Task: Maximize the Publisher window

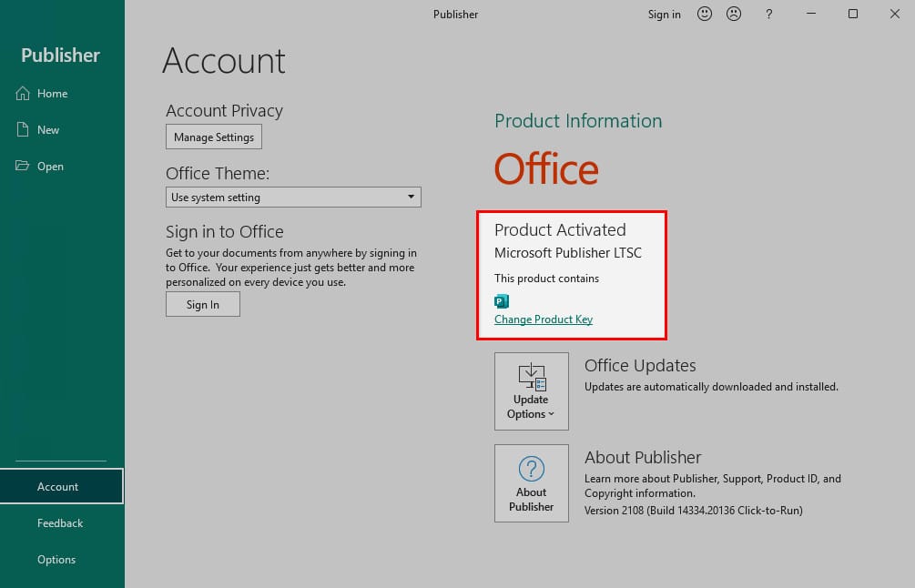Action: [x=852, y=14]
